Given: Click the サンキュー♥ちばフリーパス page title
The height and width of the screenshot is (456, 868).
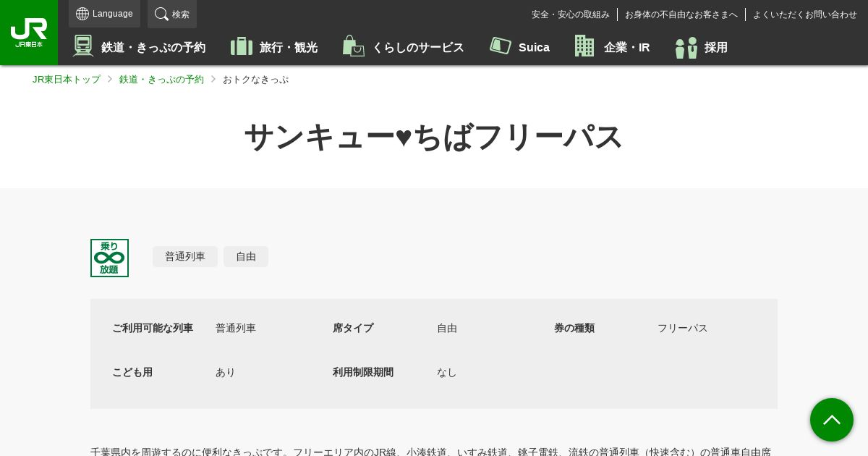Looking at the screenshot, I should (434, 137).
